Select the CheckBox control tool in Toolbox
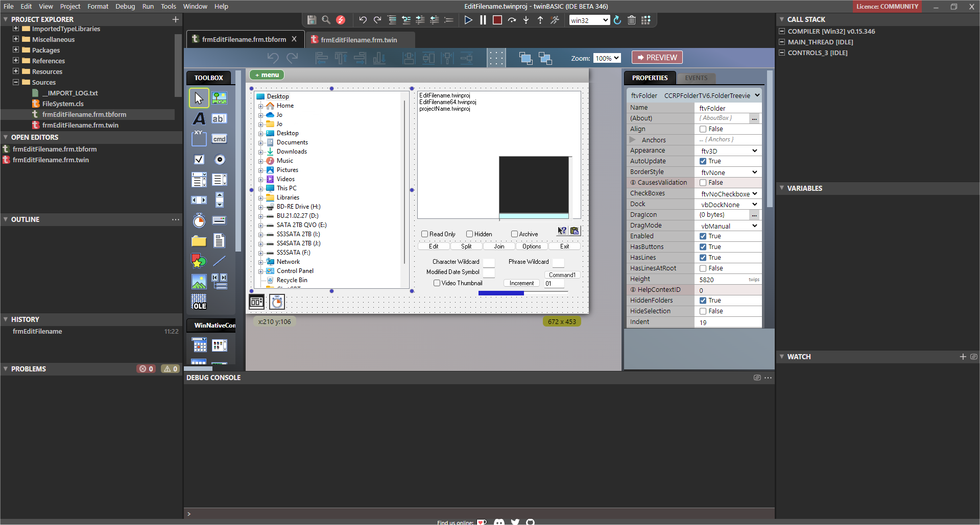 (199, 159)
